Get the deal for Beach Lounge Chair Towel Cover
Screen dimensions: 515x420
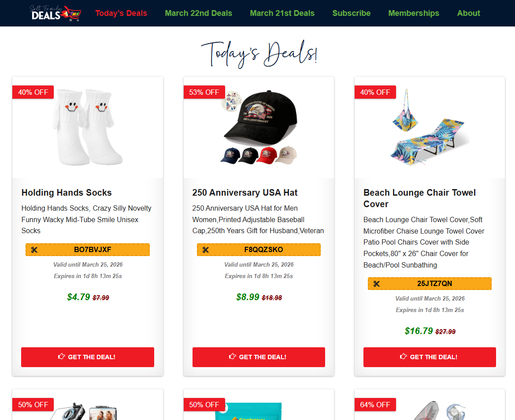pos(430,357)
